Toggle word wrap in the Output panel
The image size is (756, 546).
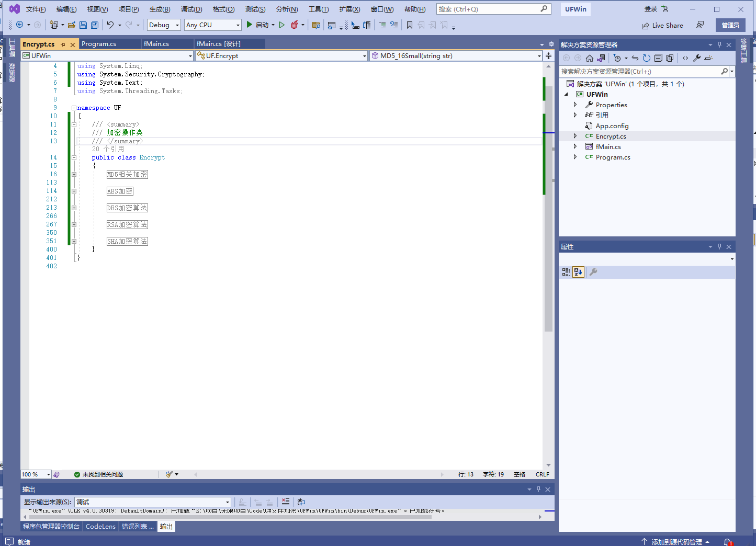coord(301,502)
